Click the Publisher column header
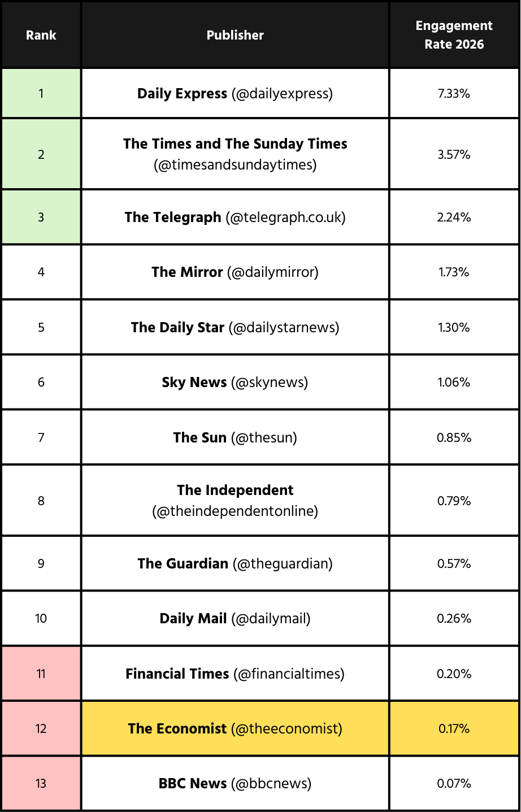Viewport: 521px width, 812px height. [235, 35]
